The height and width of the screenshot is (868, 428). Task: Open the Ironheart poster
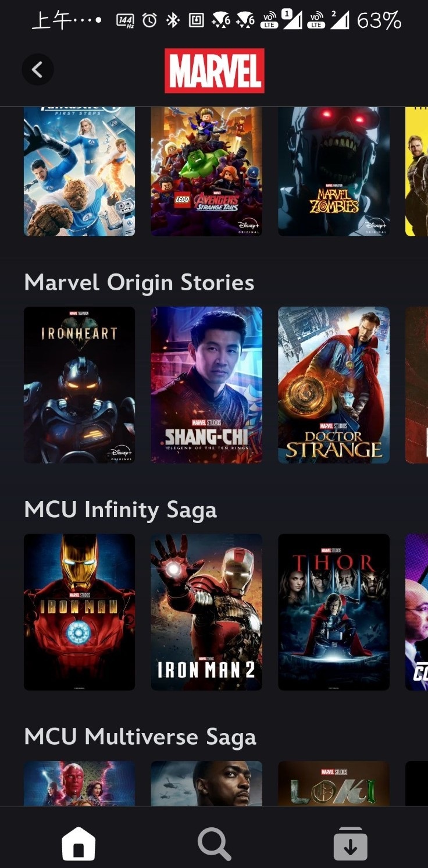click(79, 385)
